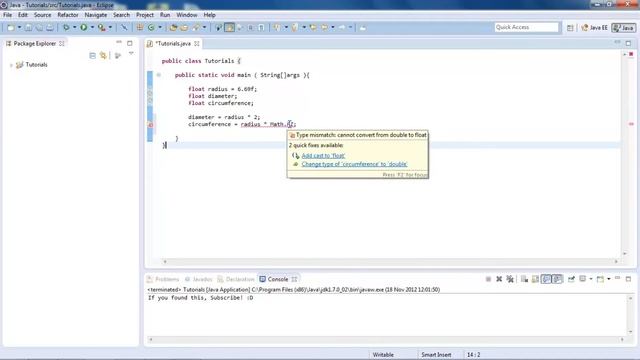Click the Quick Access search field
640x360 pixels.
[526, 27]
